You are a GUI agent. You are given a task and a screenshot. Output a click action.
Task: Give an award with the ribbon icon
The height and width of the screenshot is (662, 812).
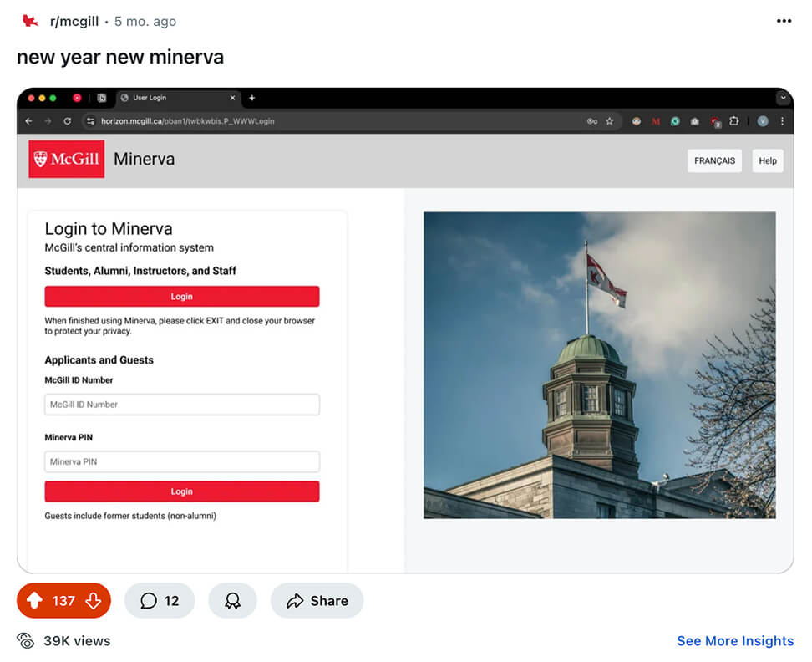[x=232, y=600]
